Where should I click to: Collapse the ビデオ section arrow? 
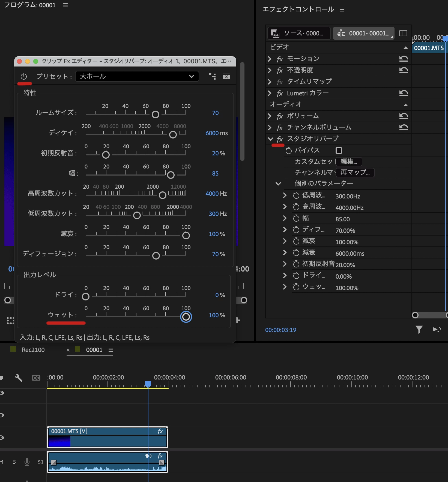pyautogui.click(x=406, y=48)
